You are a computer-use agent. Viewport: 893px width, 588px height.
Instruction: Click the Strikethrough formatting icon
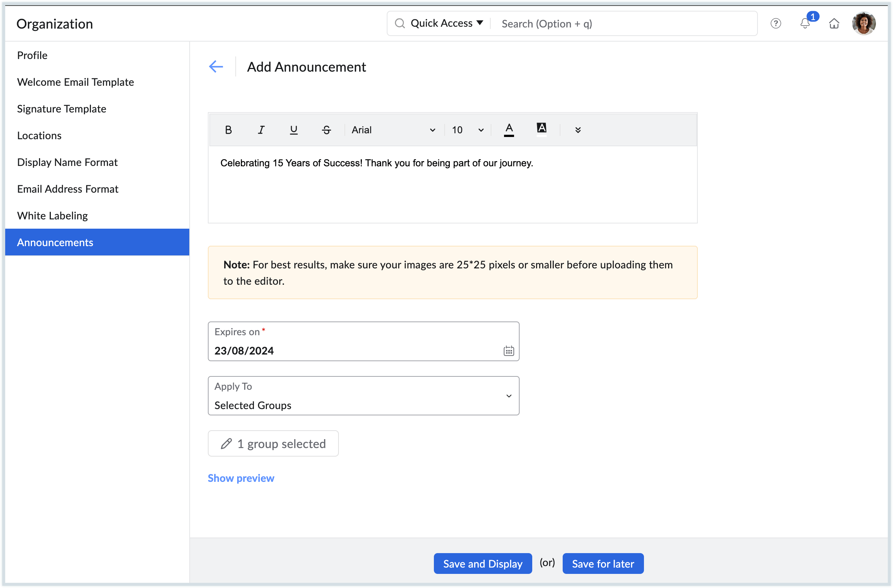click(326, 129)
